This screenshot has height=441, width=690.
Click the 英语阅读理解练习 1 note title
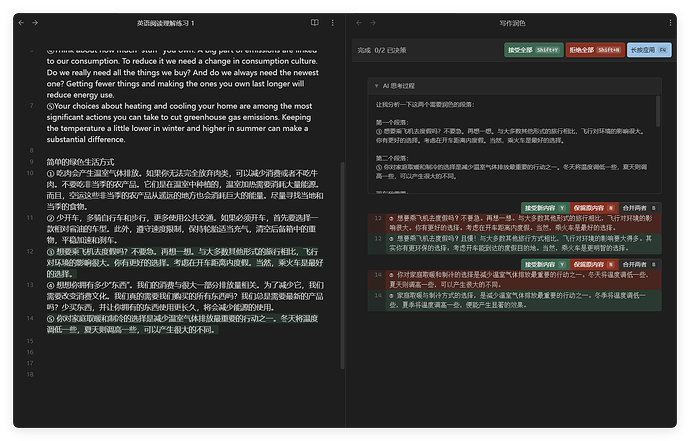tap(165, 23)
